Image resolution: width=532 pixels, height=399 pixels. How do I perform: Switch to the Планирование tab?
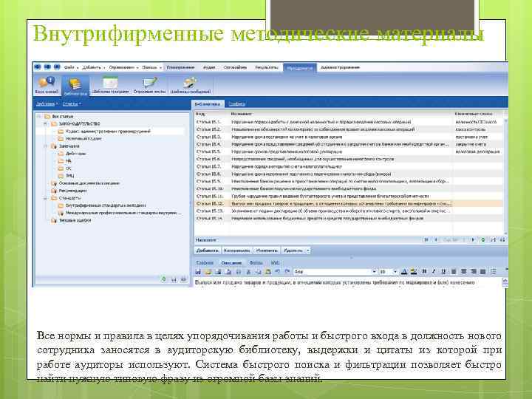(180, 67)
